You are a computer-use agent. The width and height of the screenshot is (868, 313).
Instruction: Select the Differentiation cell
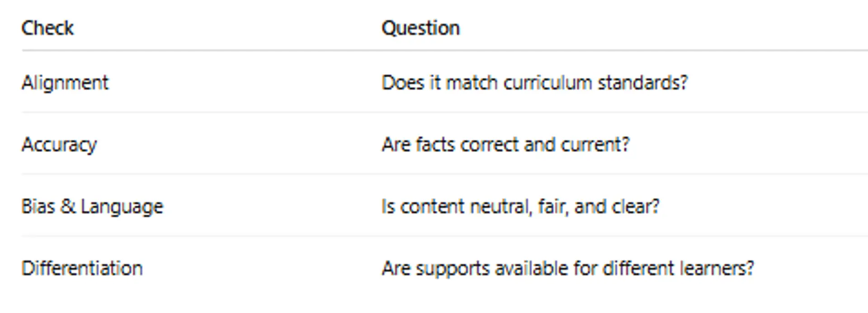82,268
